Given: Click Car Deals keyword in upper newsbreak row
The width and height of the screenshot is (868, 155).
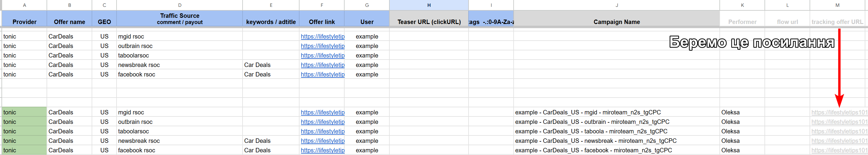Looking at the screenshot, I should pos(257,65).
